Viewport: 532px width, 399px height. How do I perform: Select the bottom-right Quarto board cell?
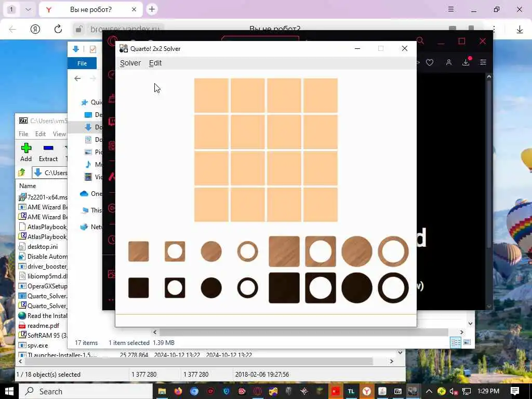click(321, 205)
